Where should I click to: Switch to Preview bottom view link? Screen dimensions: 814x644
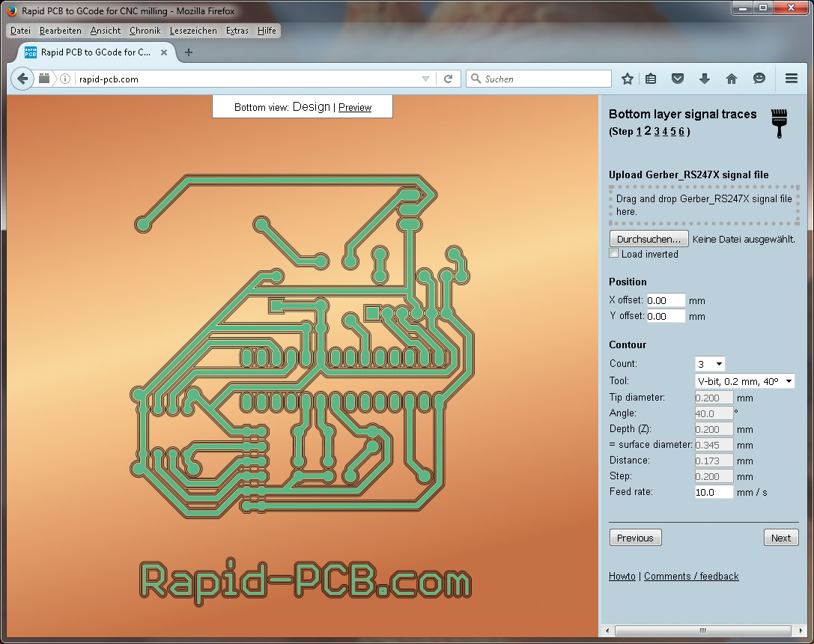coord(355,107)
